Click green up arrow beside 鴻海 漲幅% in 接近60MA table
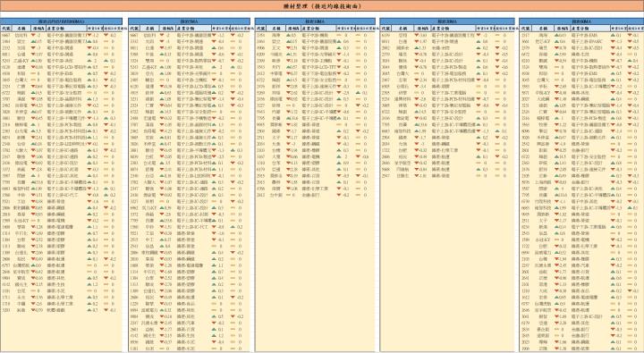644x353 pixels. (555, 36)
